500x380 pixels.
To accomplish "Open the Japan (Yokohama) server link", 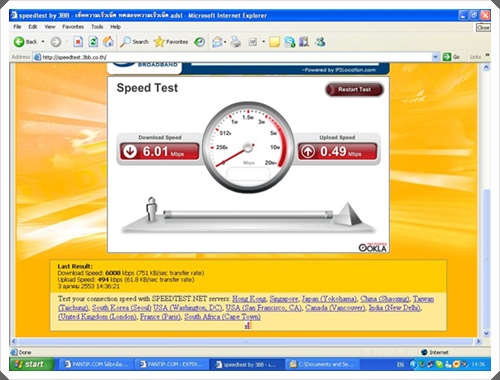I will pos(329,299).
